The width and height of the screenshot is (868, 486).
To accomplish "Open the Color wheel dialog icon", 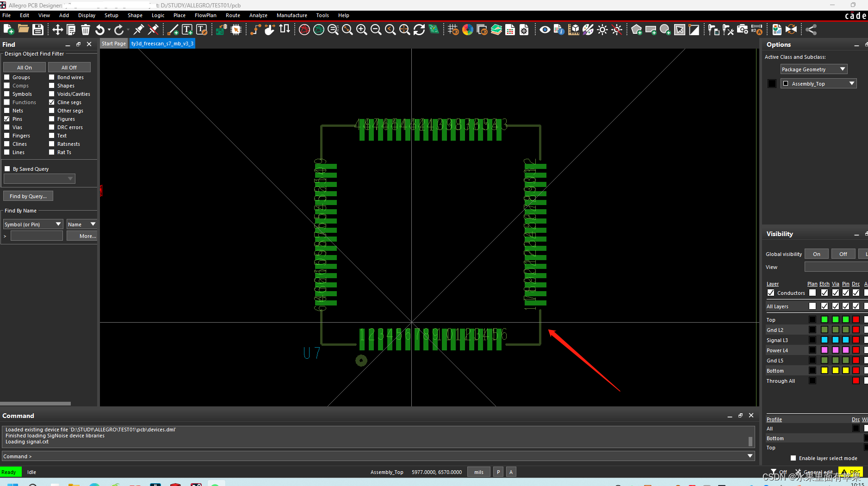I will click(x=468, y=30).
